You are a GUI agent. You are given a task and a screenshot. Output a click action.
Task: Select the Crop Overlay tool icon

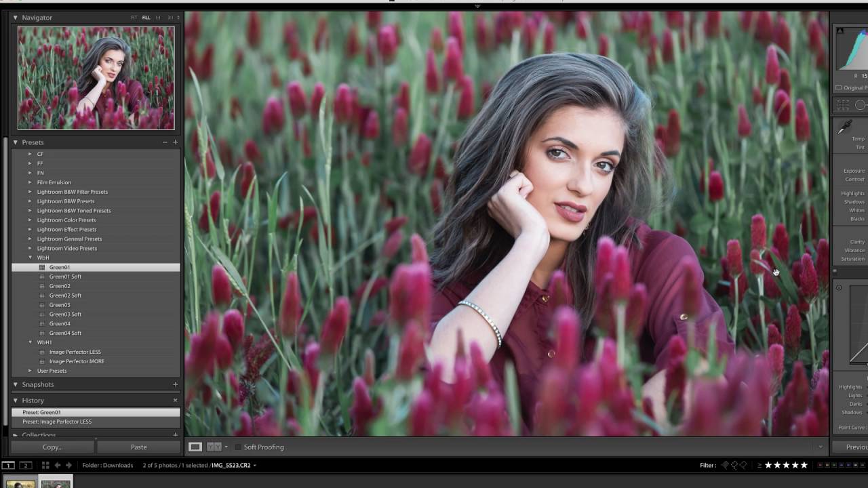tap(843, 105)
